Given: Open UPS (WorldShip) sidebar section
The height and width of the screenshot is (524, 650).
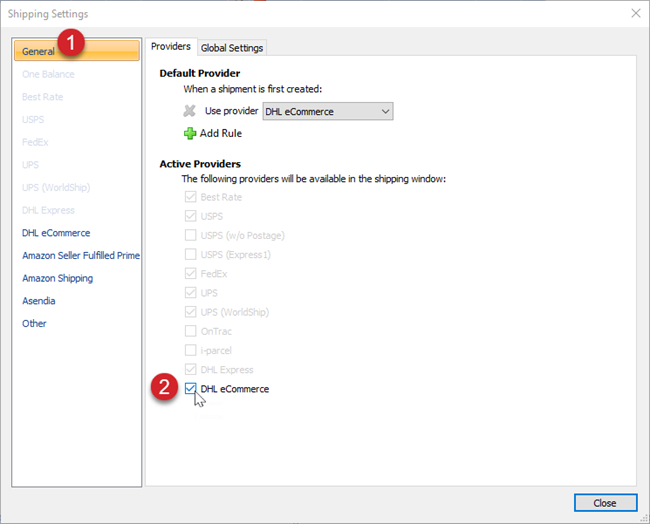Looking at the screenshot, I should coord(56,187).
